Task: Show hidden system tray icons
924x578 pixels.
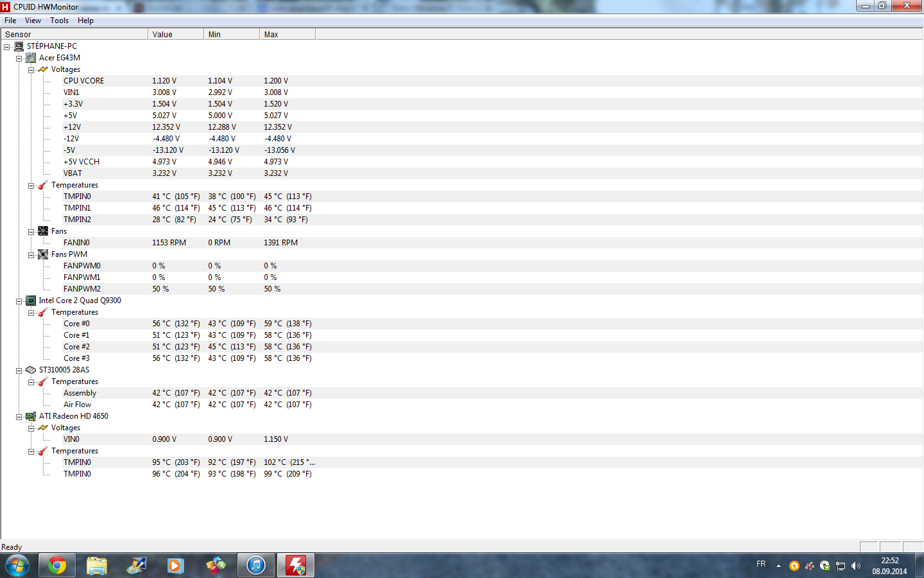Action: (x=778, y=566)
